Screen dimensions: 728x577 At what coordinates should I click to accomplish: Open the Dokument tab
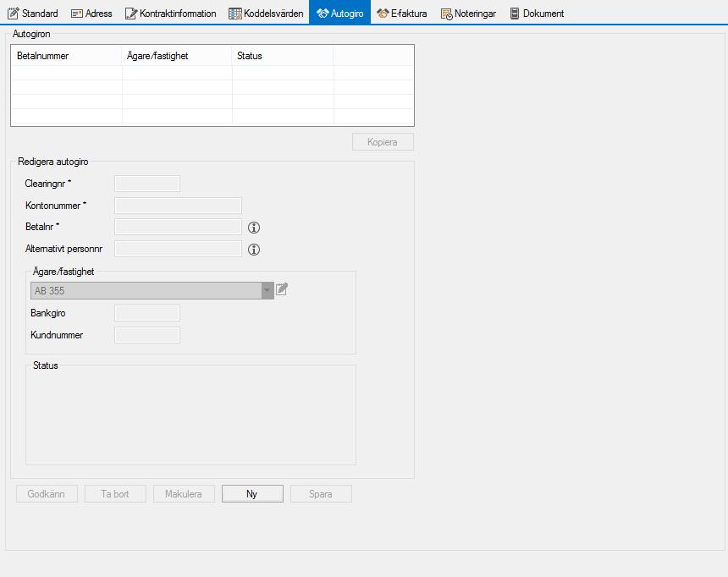[537, 13]
